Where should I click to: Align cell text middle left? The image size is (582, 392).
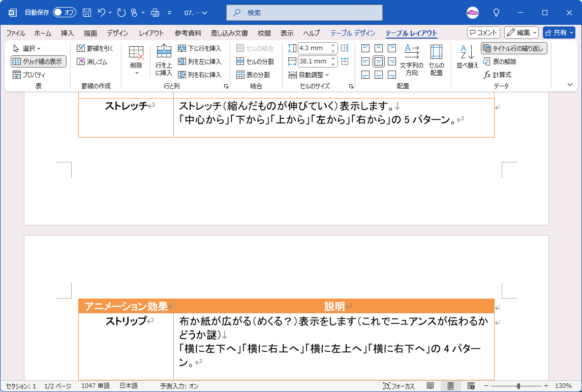tap(365, 61)
